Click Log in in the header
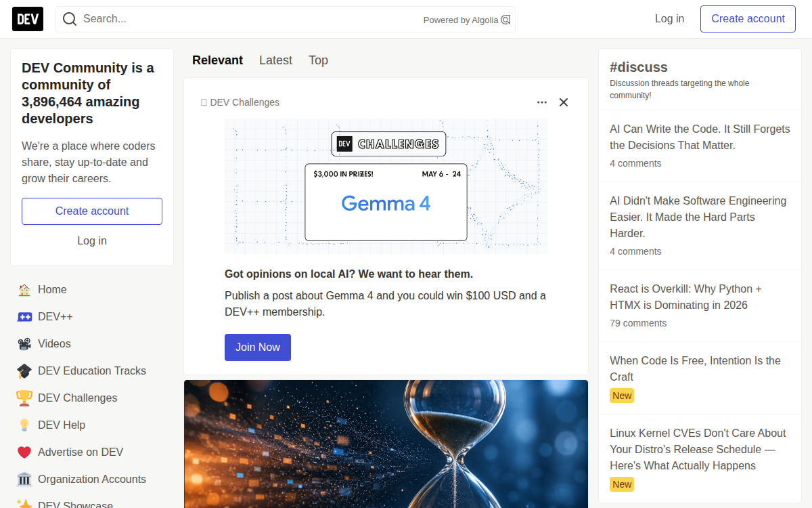 click(x=669, y=19)
